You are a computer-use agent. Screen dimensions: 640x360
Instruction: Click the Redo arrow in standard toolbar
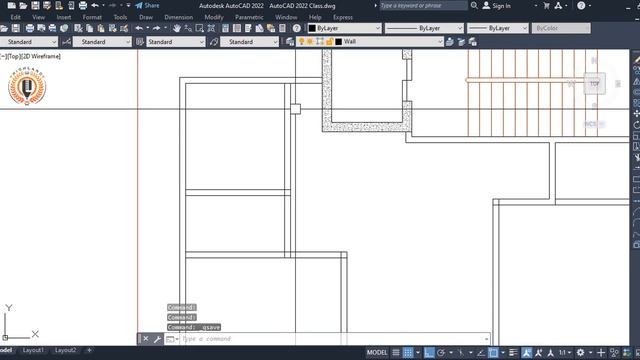156,28
